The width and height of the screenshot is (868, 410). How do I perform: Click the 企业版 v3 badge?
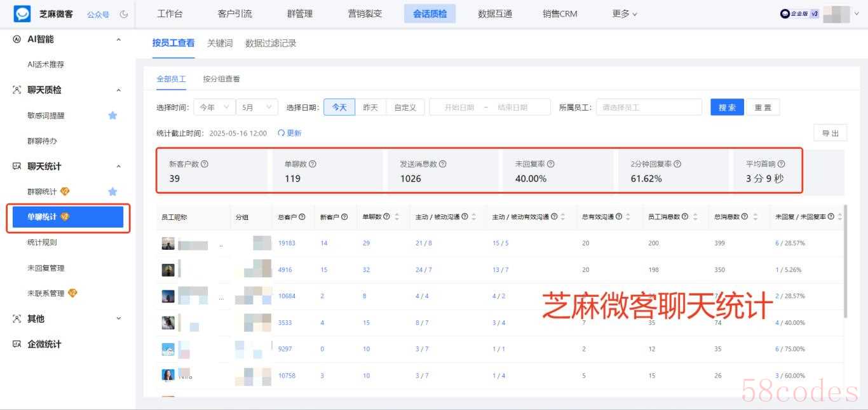[799, 14]
